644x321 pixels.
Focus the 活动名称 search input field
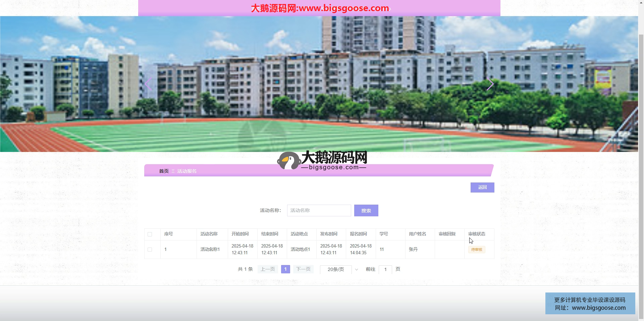coord(319,211)
